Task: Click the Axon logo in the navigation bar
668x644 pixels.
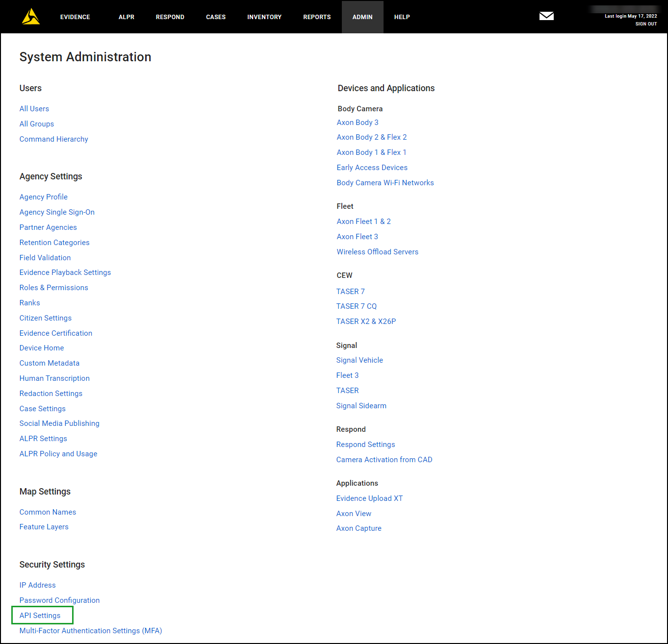Action: coord(30,16)
